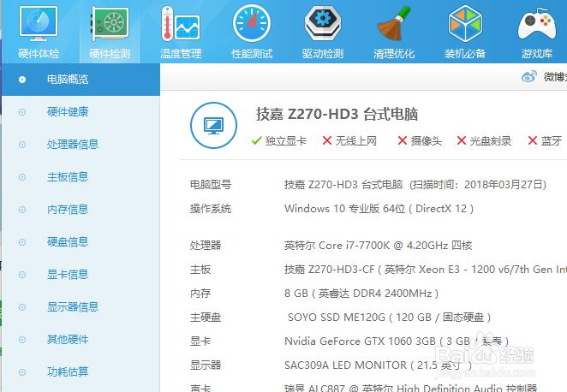Click the 处理器 field label
The width and height of the screenshot is (567, 392).
pyautogui.click(x=206, y=246)
